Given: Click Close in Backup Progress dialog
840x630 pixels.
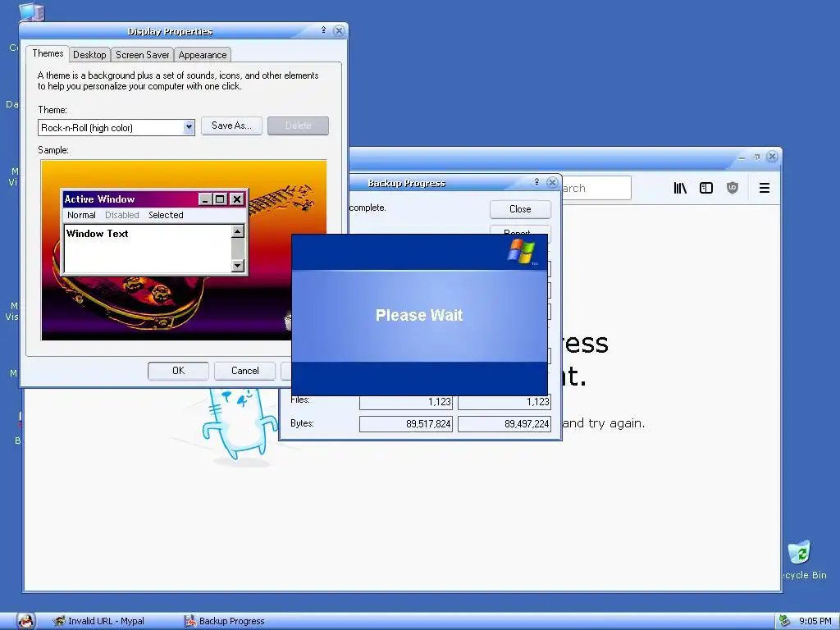Looking at the screenshot, I should tap(520, 209).
